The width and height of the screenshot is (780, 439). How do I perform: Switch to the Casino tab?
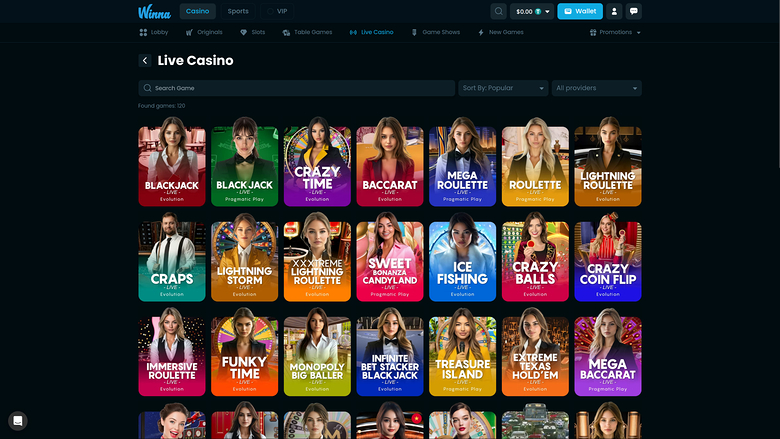click(197, 11)
